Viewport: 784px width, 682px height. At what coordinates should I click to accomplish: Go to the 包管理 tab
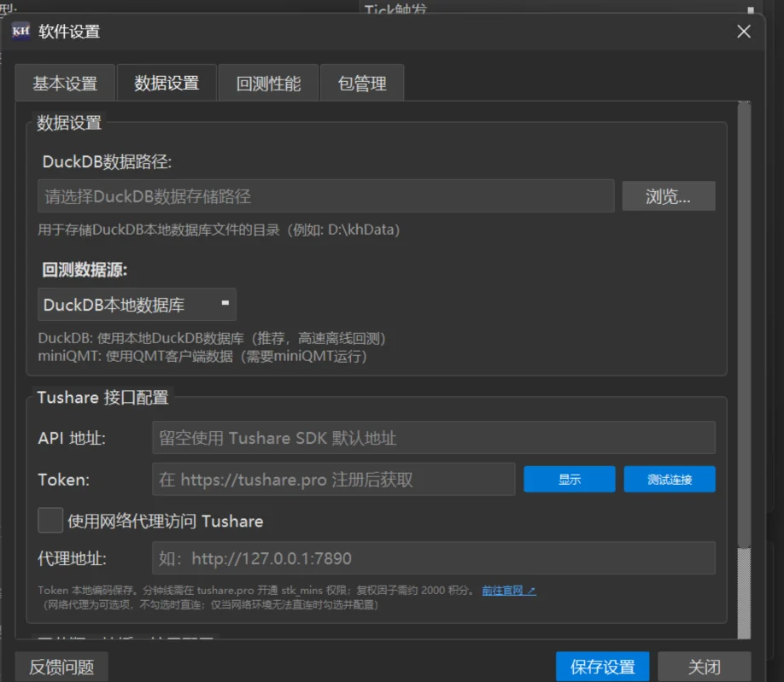[362, 83]
